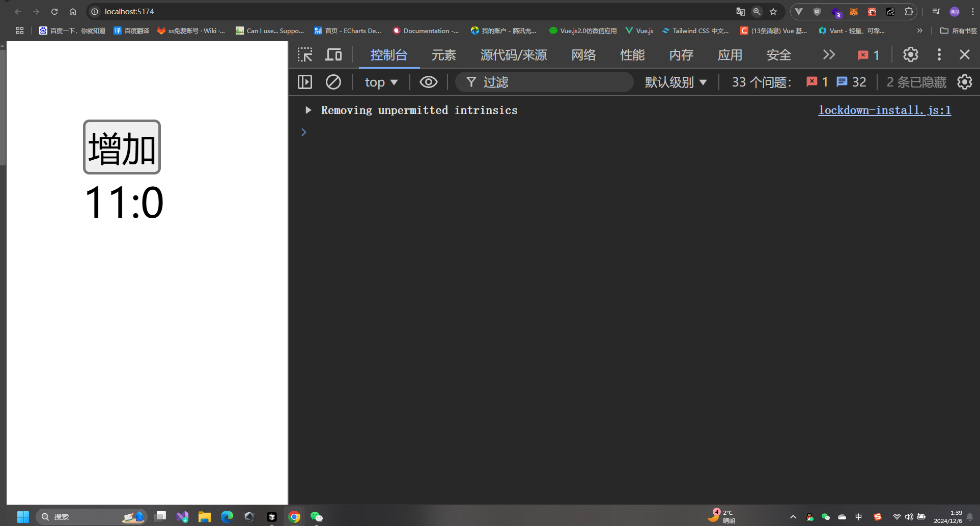Create live expression with eye icon
The height and width of the screenshot is (526, 980).
tap(429, 82)
